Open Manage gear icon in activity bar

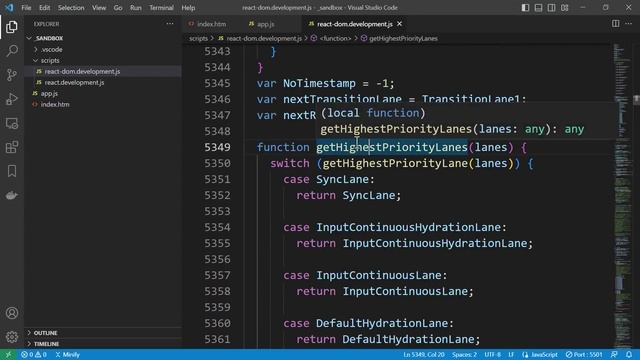tap(12, 337)
